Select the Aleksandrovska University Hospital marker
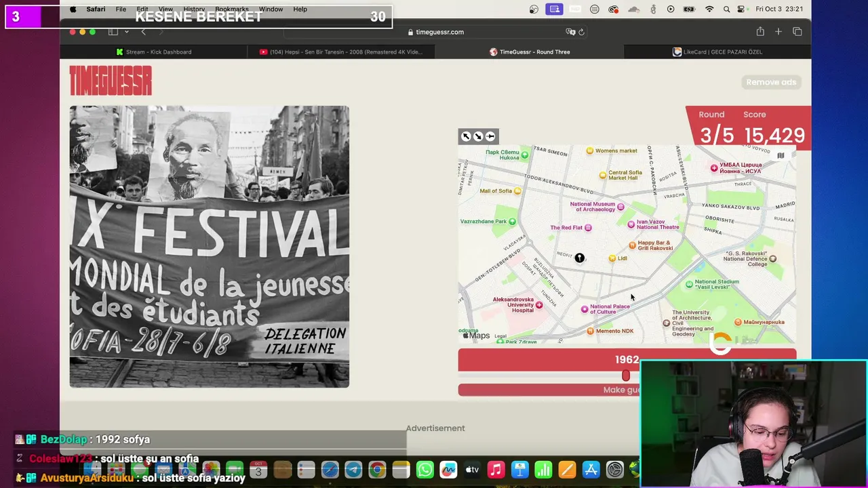The image size is (868, 488). point(539,305)
